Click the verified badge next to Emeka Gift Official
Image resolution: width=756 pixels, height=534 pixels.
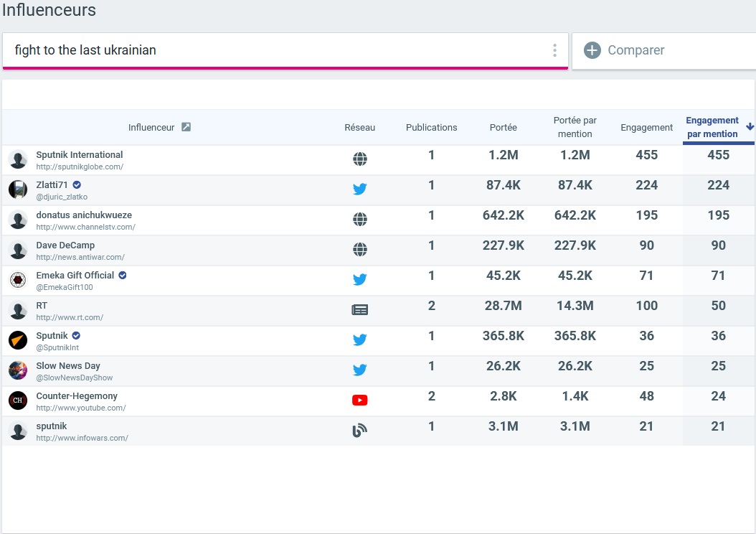[x=123, y=275]
